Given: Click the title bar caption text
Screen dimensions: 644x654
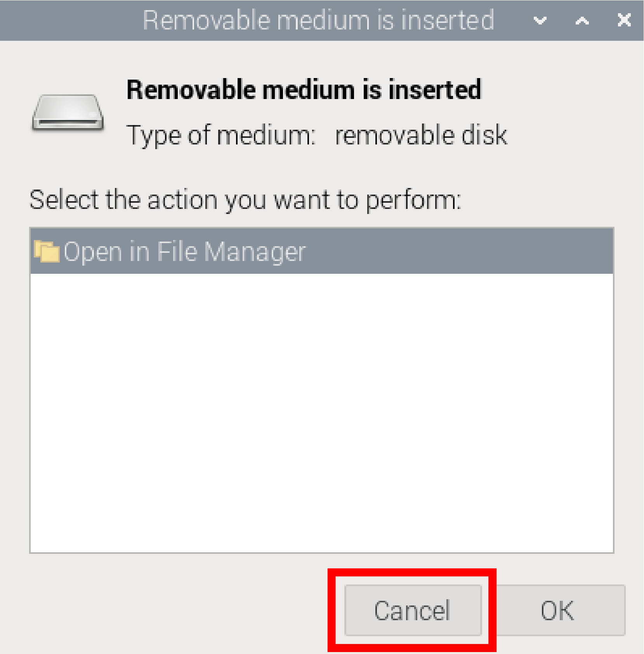Looking at the screenshot, I should click(318, 20).
